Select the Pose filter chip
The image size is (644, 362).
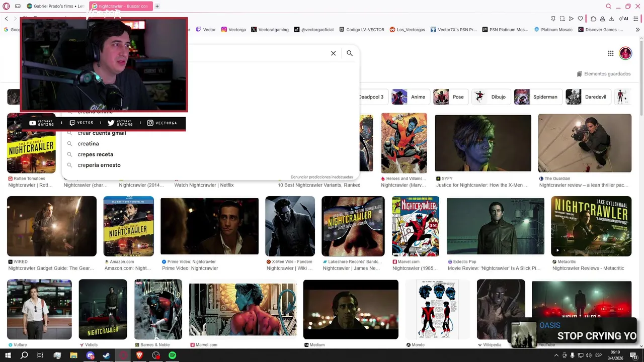(x=451, y=97)
